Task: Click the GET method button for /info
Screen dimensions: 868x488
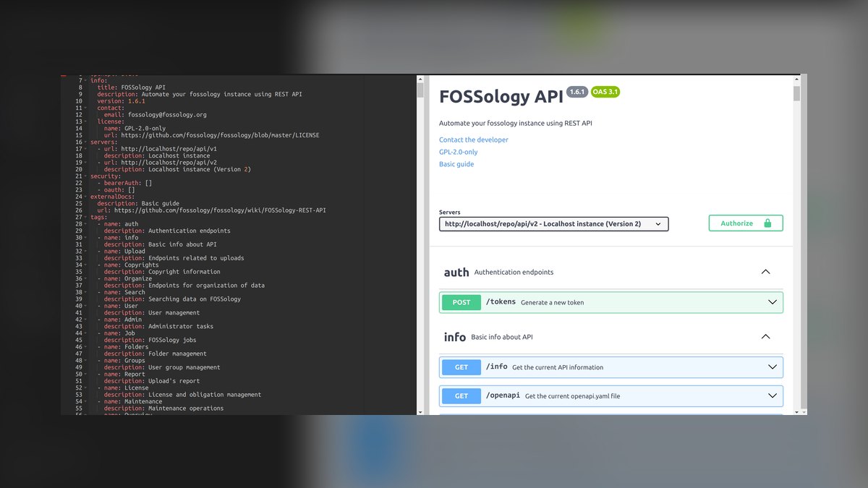Action: 461,367
